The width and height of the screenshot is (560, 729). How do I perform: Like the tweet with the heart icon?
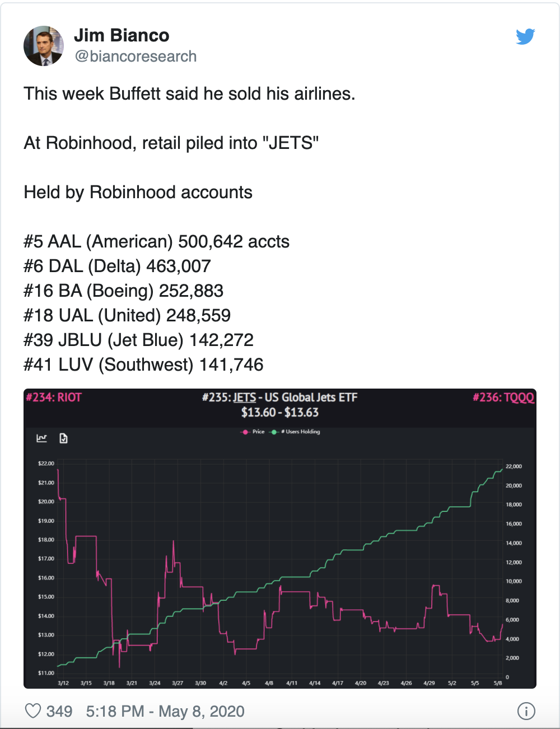pos(34,711)
